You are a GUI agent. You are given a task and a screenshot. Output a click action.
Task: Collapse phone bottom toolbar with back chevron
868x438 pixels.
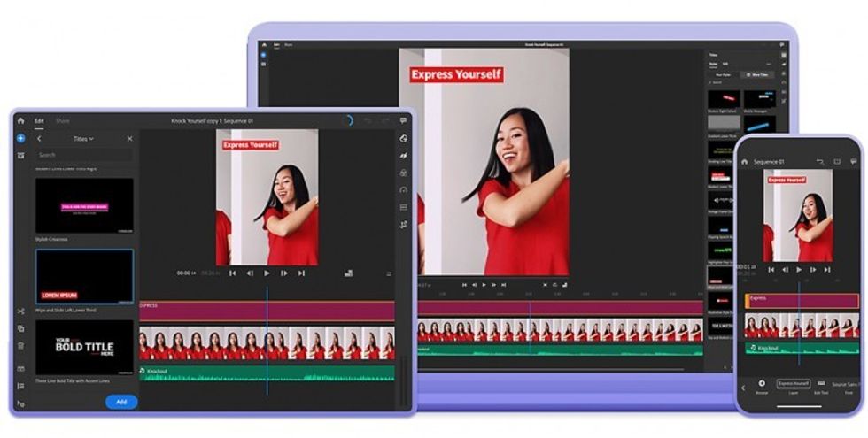tap(743, 388)
